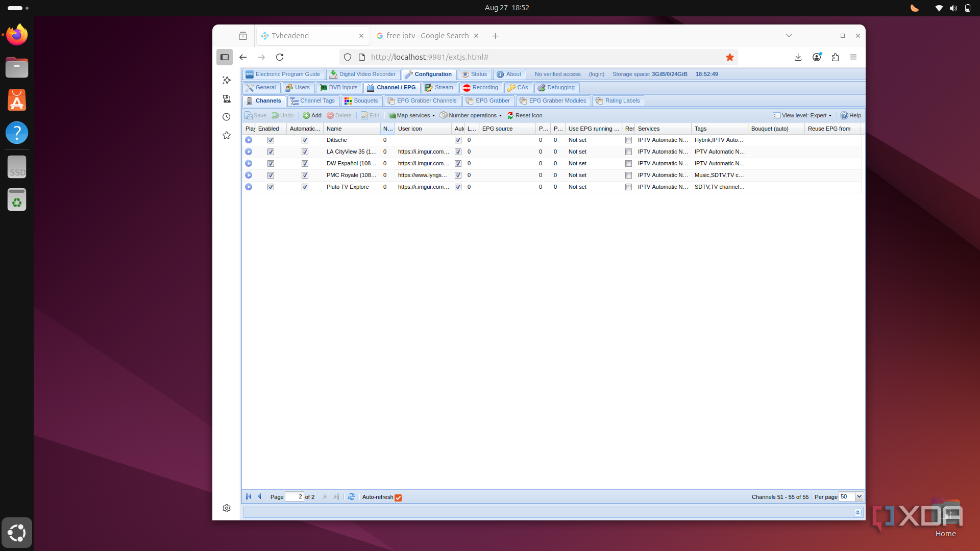Expand the Map services dropdown
Screen dimensions: 980x551
412,115
